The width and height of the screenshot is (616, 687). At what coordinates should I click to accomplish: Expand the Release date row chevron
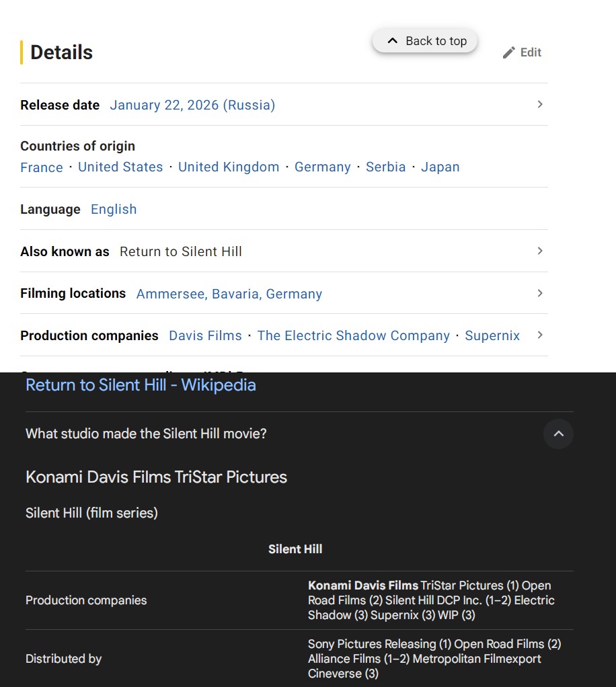tap(539, 104)
